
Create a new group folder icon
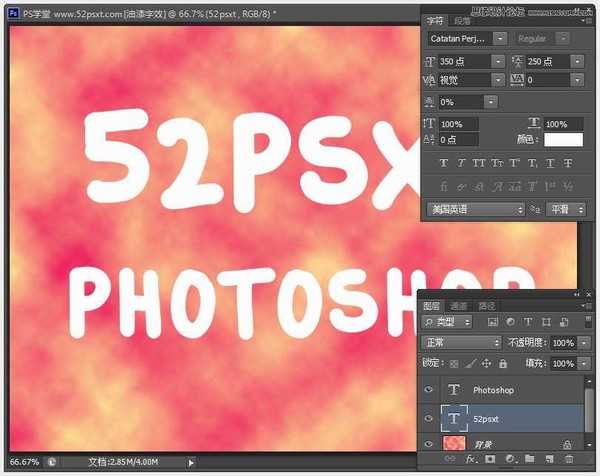coord(529,458)
